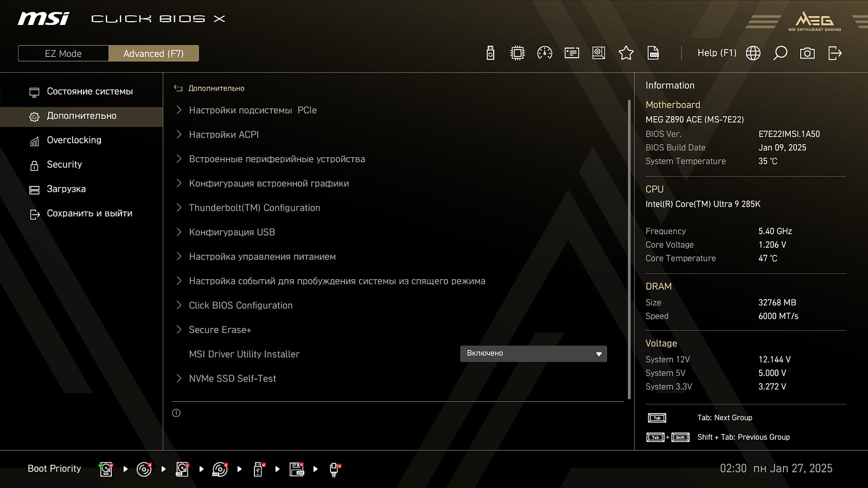Select the first hard disk boot priority device

pyautogui.click(x=106, y=469)
